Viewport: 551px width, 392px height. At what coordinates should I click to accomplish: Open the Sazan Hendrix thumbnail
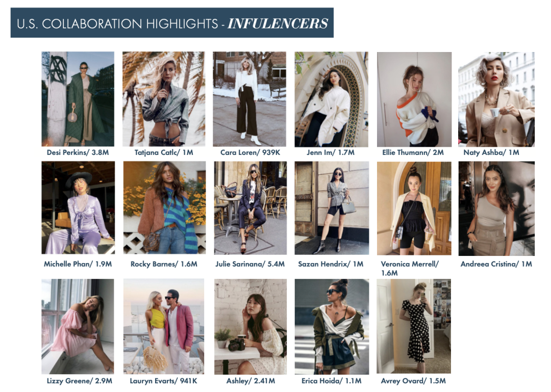point(332,208)
